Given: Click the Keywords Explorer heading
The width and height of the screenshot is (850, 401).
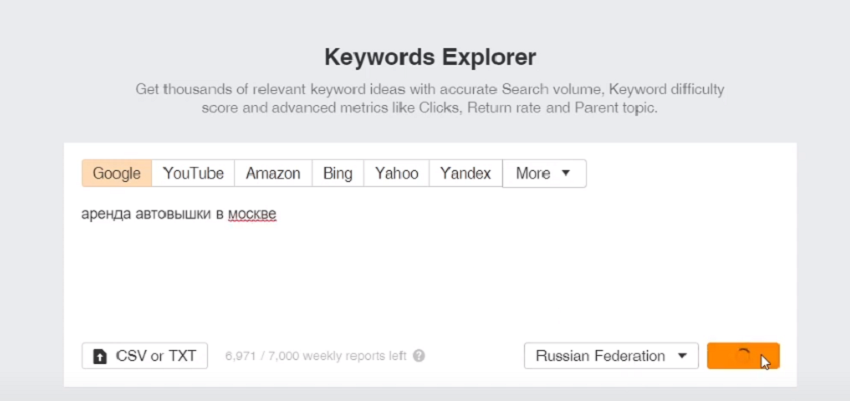Looking at the screenshot, I should [430, 57].
